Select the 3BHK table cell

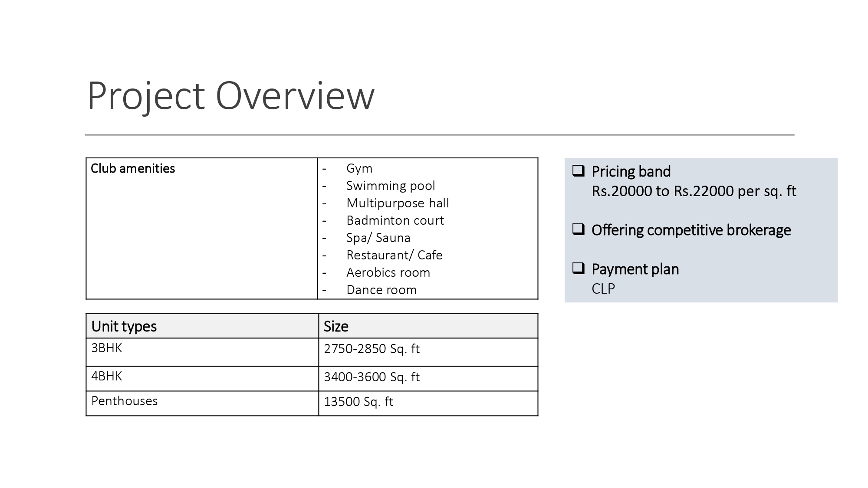(107, 348)
